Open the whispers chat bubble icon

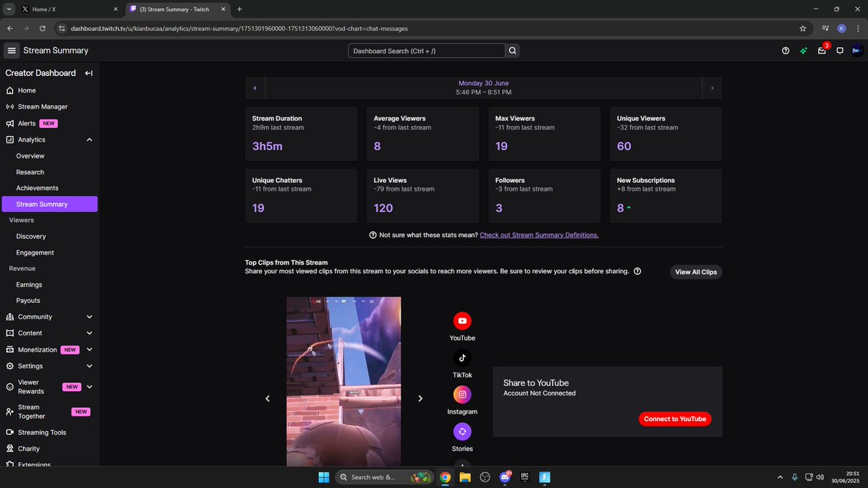click(x=840, y=51)
